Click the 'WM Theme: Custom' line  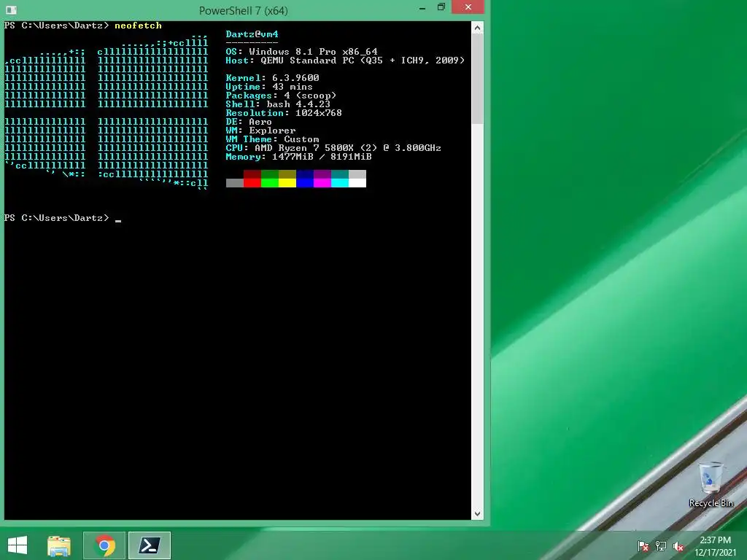[273, 139]
